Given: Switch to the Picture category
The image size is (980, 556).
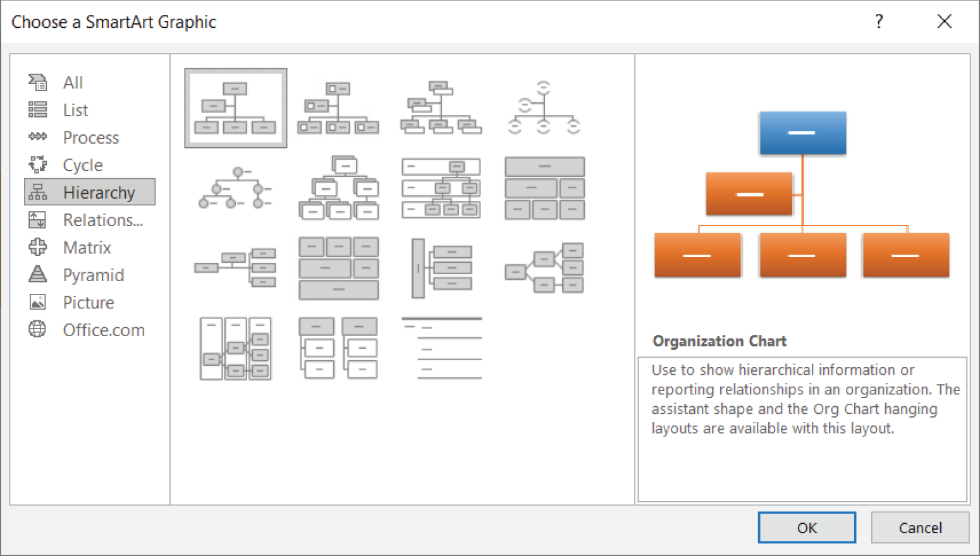Looking at the screenshot, I should point(90,302).
